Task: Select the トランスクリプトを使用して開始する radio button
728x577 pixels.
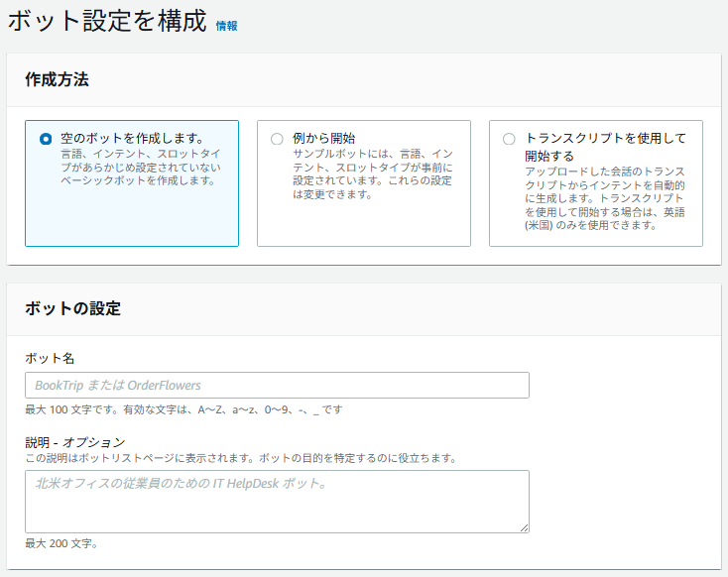Action: 509,139
